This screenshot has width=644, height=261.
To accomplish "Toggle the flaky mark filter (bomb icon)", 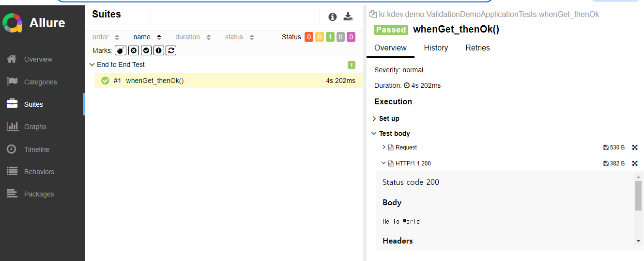I will (121, 50).
